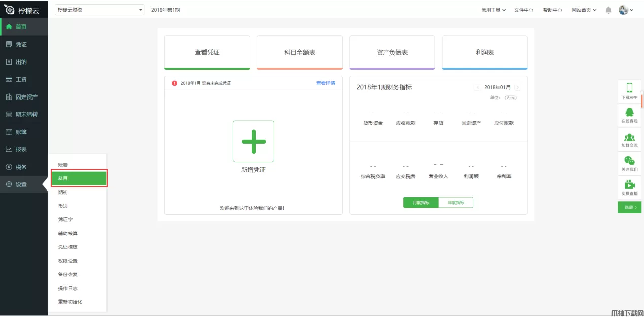Switch to monthly indicators (月度指标)

[x=421, y=202]
